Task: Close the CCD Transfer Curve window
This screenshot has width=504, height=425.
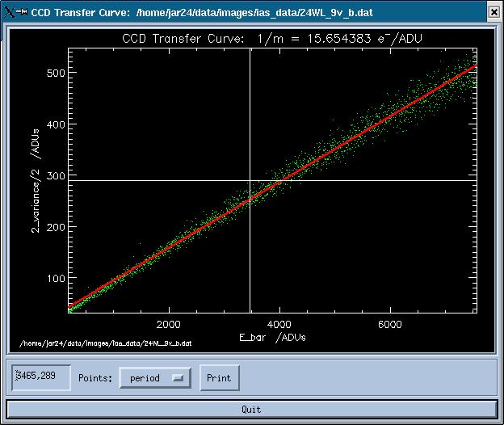Action: (x=493, y=11)
